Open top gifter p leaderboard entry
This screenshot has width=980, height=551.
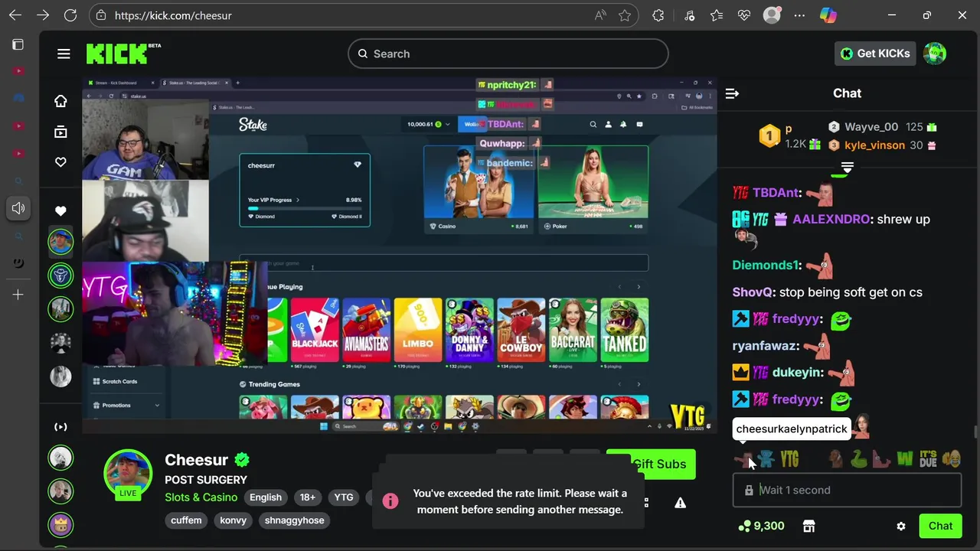789,136
